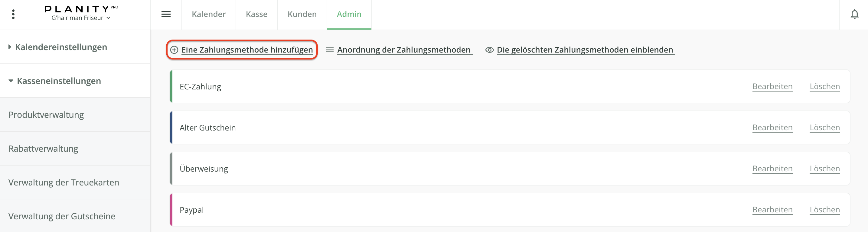Toggle the hamburger sidebar menu

click(166, 14)
